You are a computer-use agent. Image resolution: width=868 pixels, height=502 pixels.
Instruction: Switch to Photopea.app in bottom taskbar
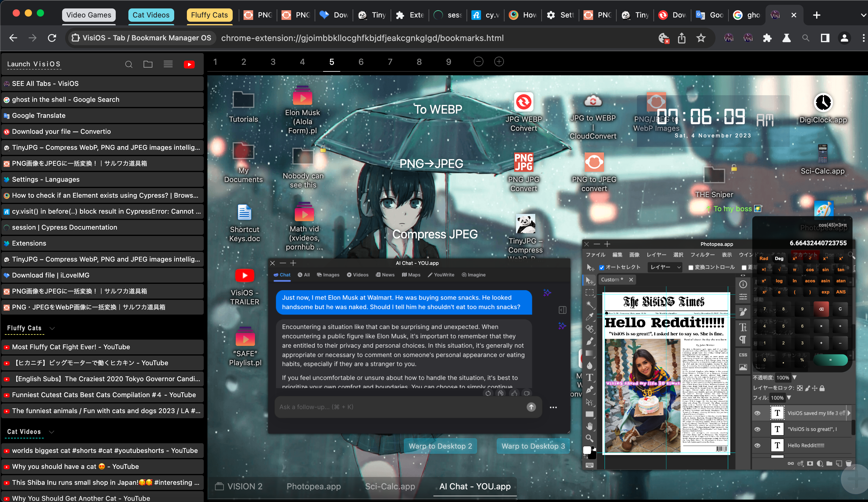313,486
